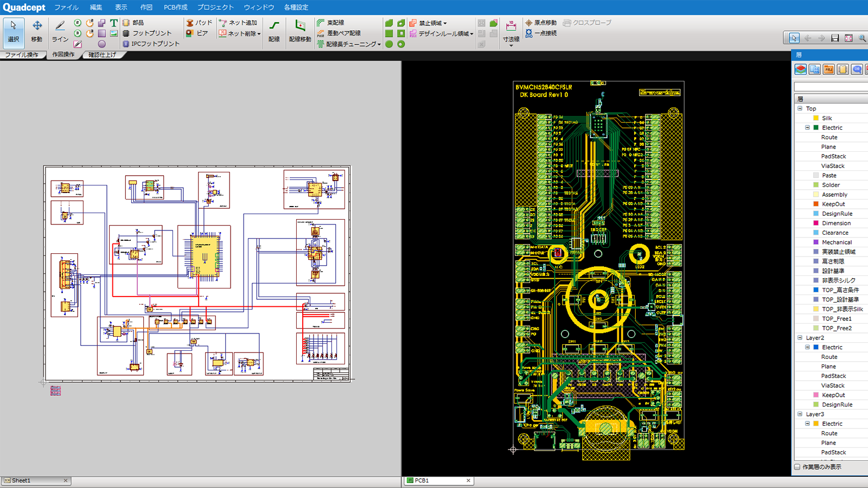Click the KeepOut orange color swatch under Top
The image size is (868, 488).
coord(816,204)
